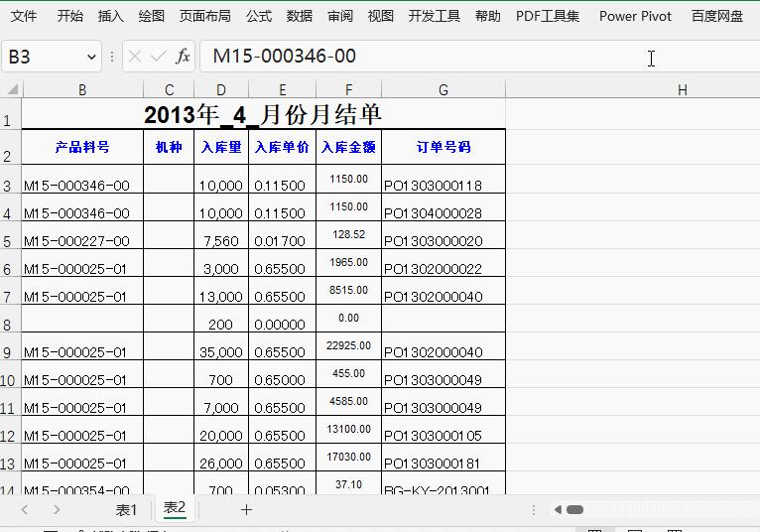Image resolution: width=760 pixels, height=532 pixels.
Task: Select amount cell 8515.00
Action: pos(348,291)
